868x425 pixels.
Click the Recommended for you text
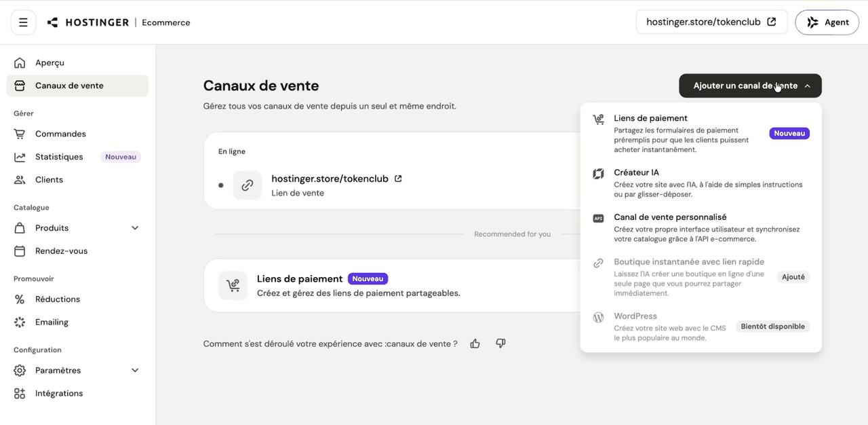[513, 234]
